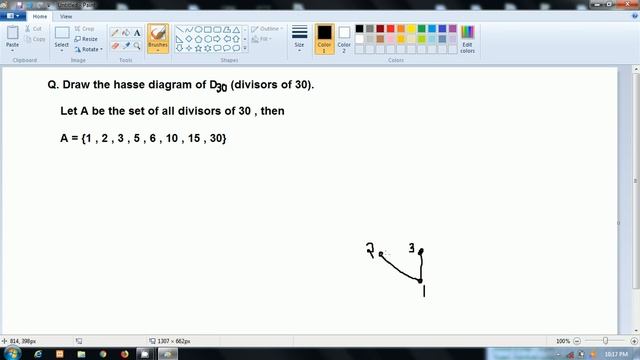
Task: Click the zoom out minus button
Action: click(577, 341)
